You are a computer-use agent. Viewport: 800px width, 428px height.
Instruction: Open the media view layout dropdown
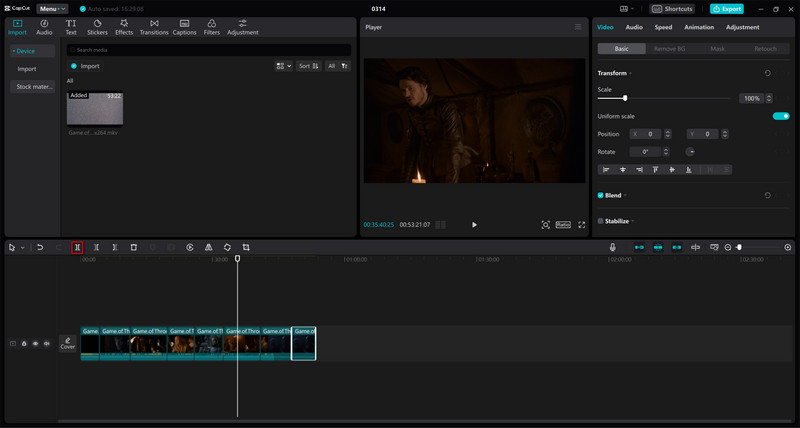pos(284,66)
